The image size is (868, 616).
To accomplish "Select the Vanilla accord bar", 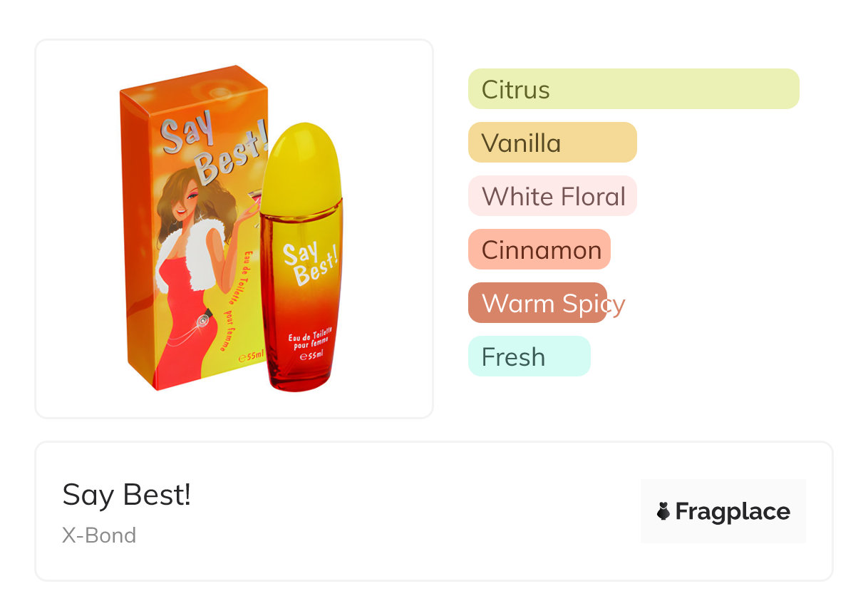I will [x=552, y=143].
